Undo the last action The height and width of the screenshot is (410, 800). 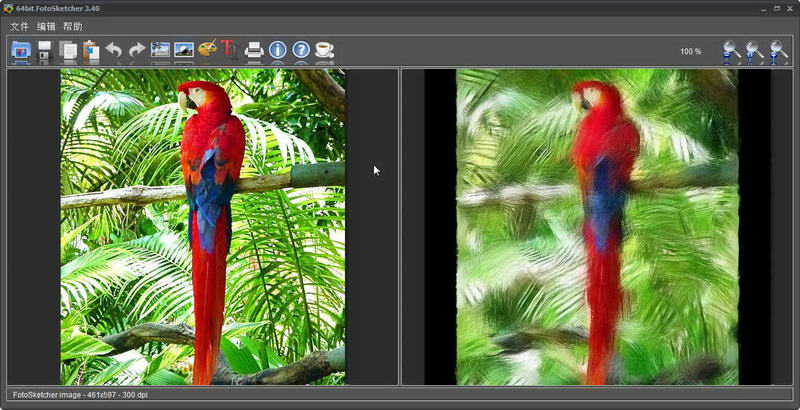(114, 50)
